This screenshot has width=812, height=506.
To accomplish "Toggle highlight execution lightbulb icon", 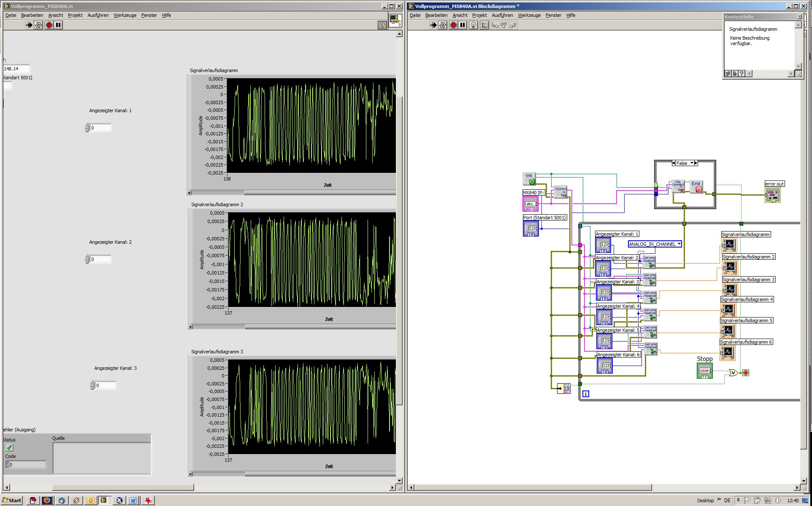I will coord(473,25).
